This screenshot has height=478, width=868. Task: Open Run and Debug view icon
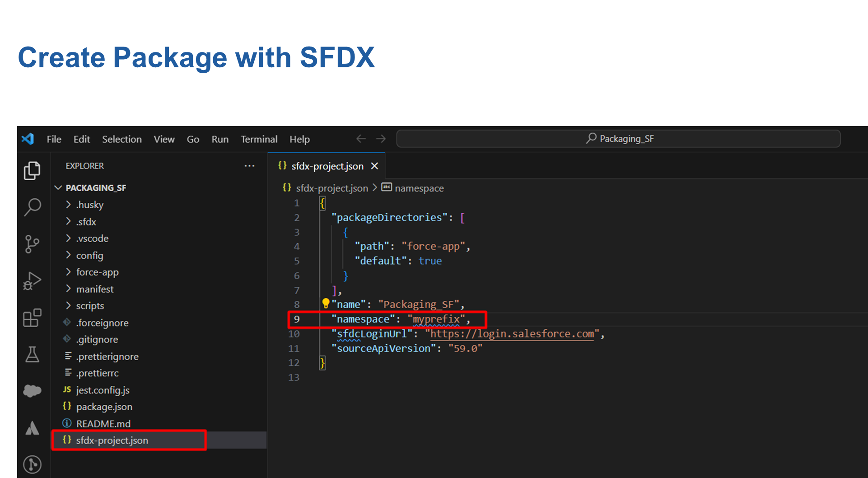32,281
